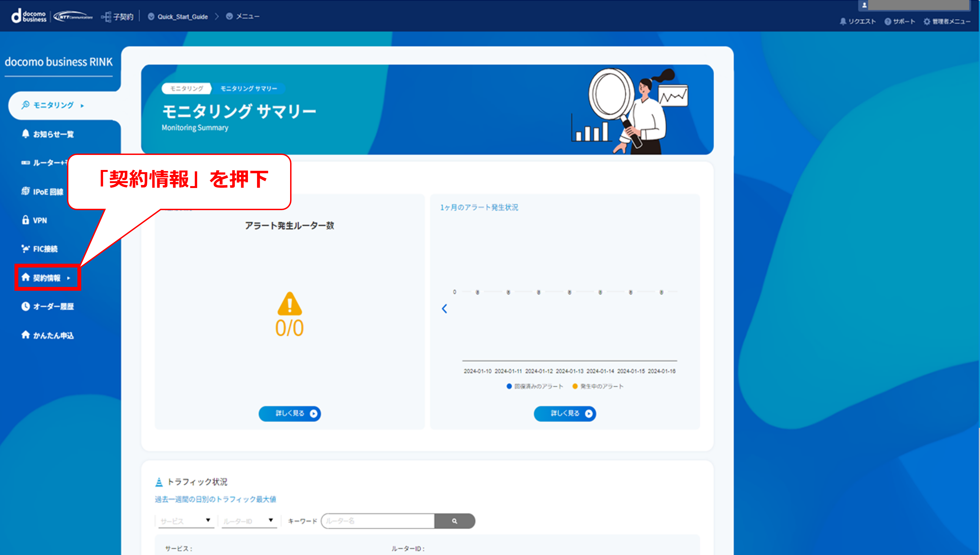Click the chart previous-period left arrow

click(445, 309)
